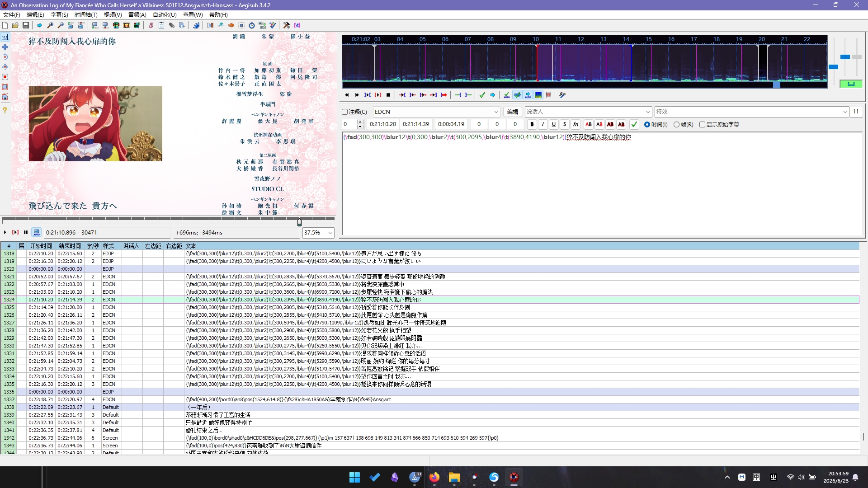
Task: Open the 自动化(U) menu
Action: (x=165, y=15)
